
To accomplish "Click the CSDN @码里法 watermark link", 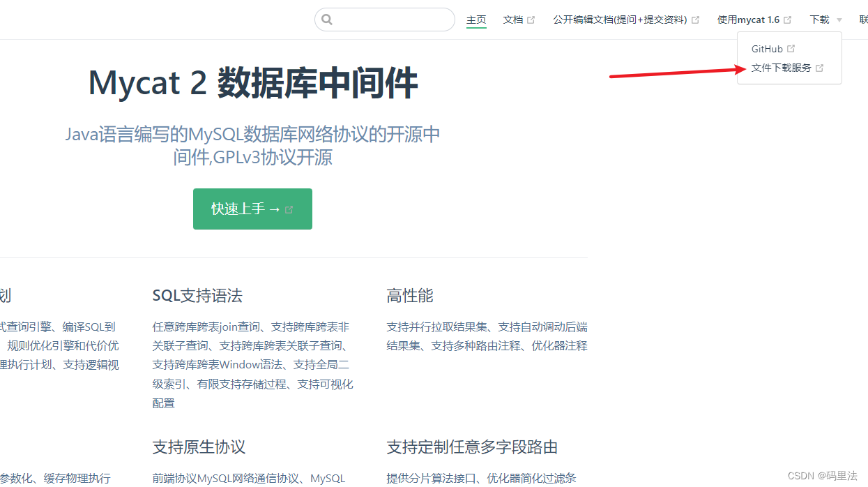I will point(824,476).
